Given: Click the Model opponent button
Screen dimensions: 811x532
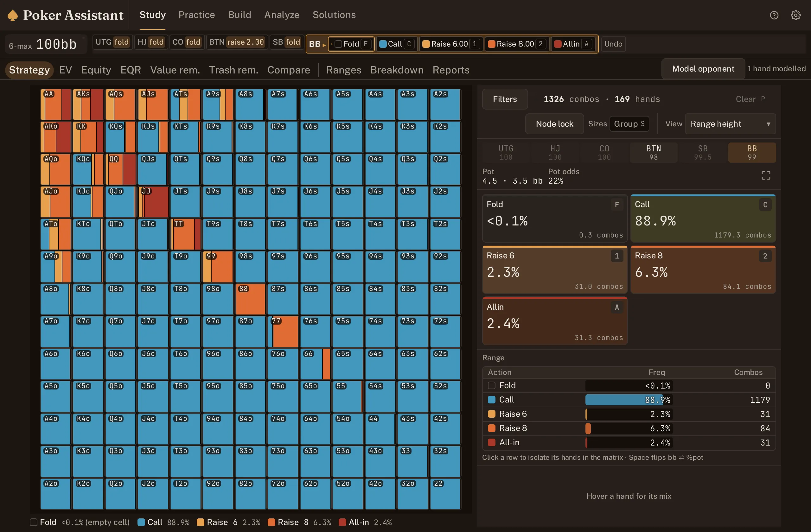Looking at the screenshot, I should click(703, 69).
